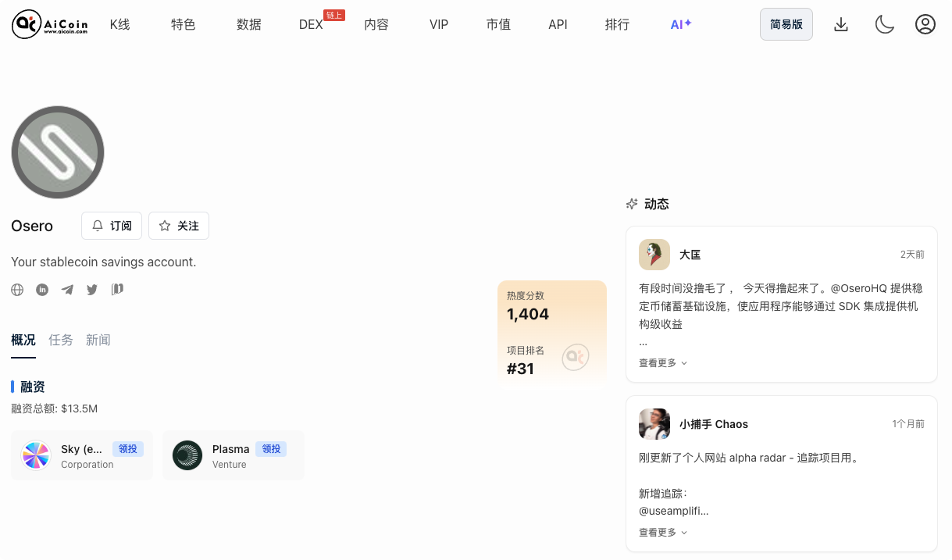Open the Sky investor card

click(82, 455)
